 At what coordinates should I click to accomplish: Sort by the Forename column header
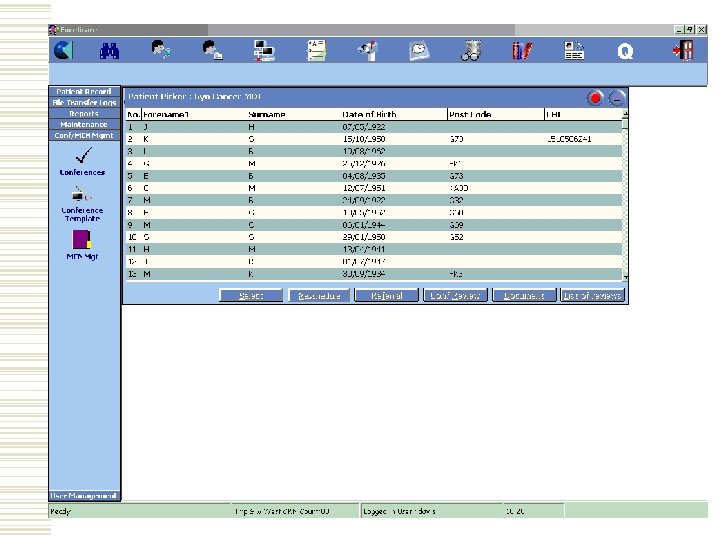[194, 114]
